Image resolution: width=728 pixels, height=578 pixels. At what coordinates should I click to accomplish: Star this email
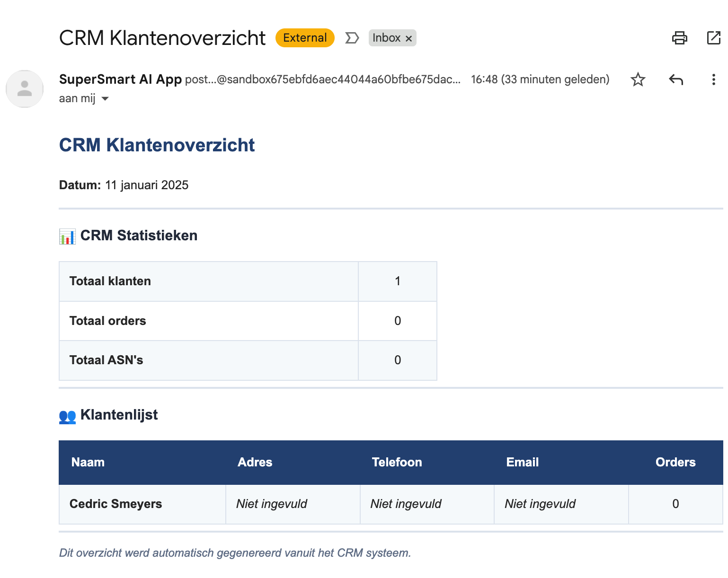[638, 79]
